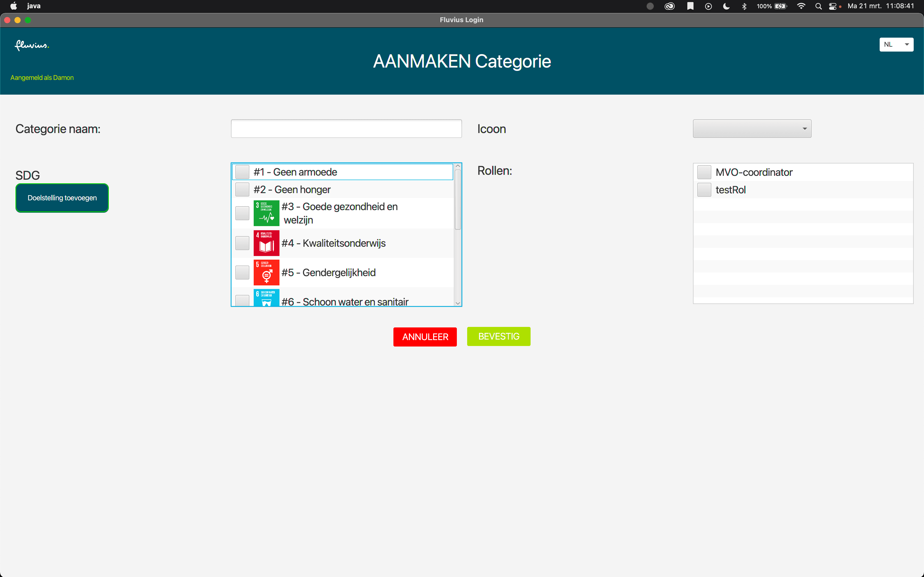Enable the testRol checkbox

704,190
